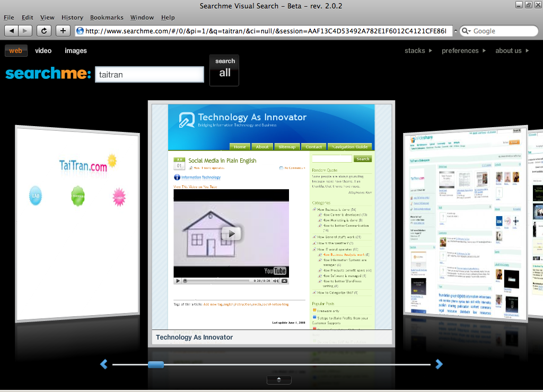Click the results slider blue handle
The width and height of the screenshot is (543, 392).
coord(156,364)
